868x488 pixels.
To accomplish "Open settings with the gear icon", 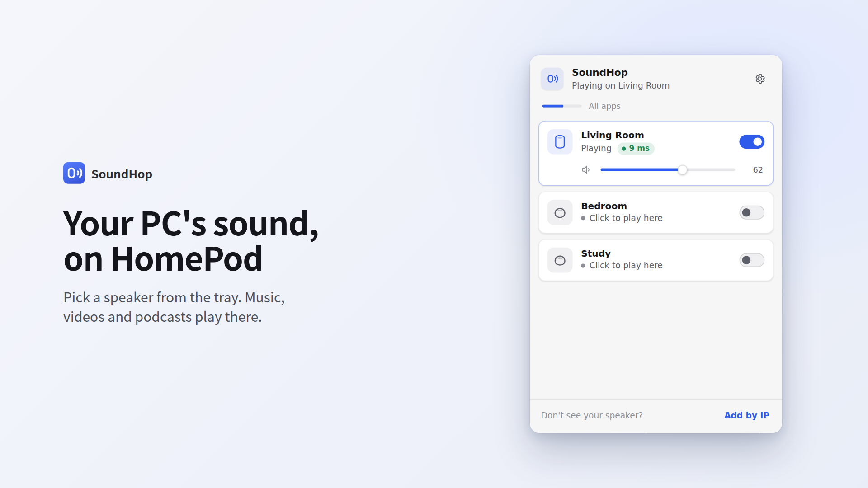I will (x=760, y=79).
